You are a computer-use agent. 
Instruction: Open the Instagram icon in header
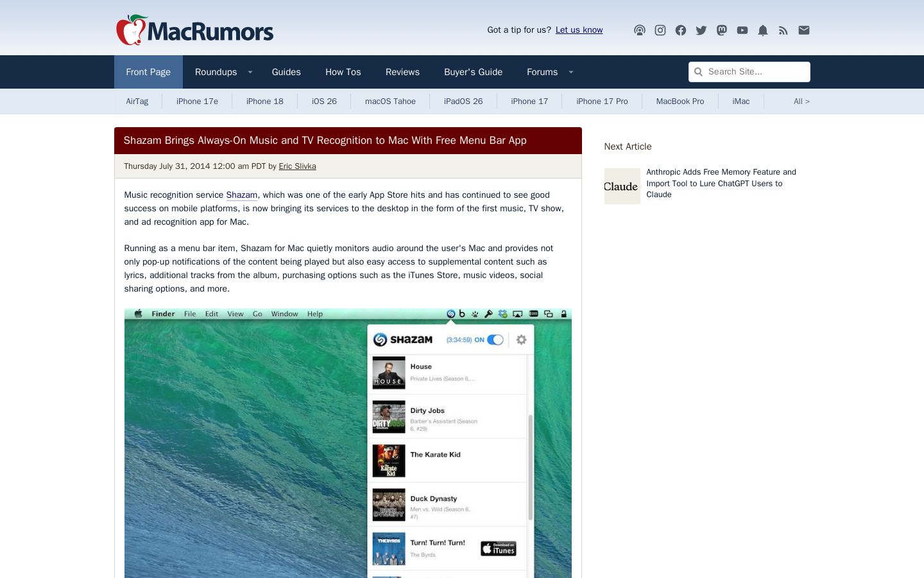[x=660, y=30]
